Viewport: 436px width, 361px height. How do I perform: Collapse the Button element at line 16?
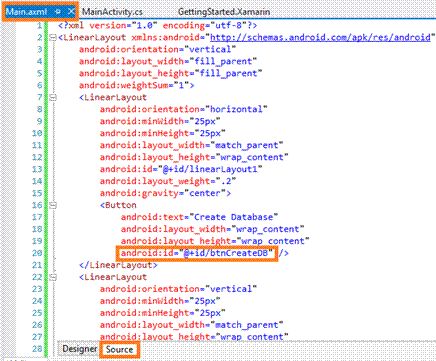53,205
